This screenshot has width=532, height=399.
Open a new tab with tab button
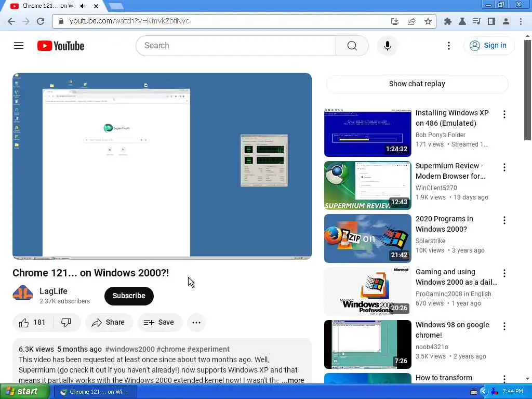(x=116, y=6)
